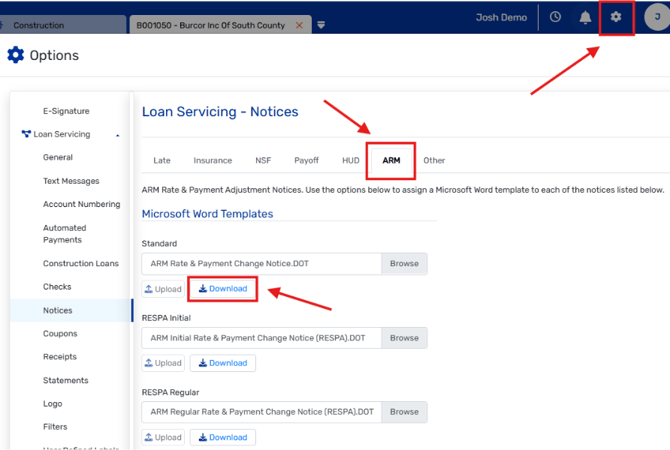Open the recent history clock icon

tap(555, 17)
